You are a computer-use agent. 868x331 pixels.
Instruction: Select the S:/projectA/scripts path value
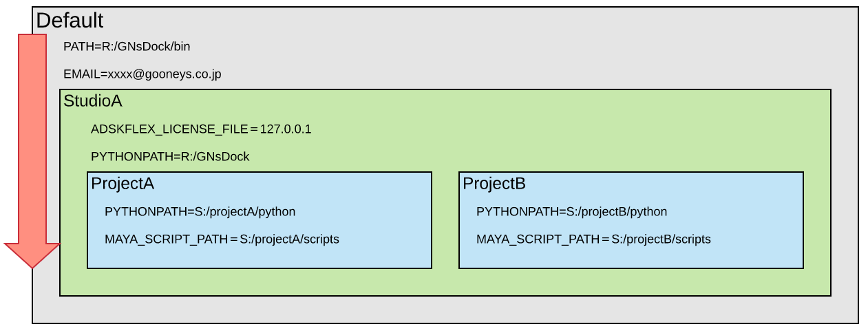click(289, 239)
